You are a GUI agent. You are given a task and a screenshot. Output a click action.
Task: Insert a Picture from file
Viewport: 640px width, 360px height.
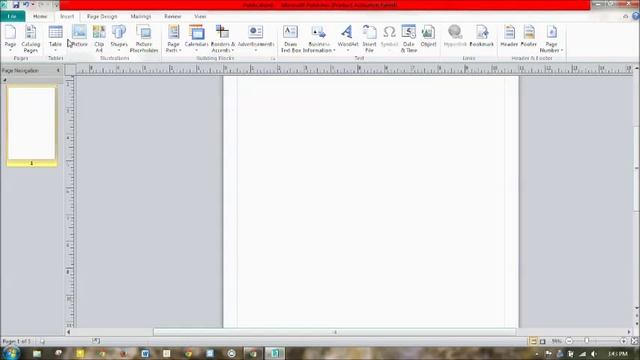[x=79, y=36]
